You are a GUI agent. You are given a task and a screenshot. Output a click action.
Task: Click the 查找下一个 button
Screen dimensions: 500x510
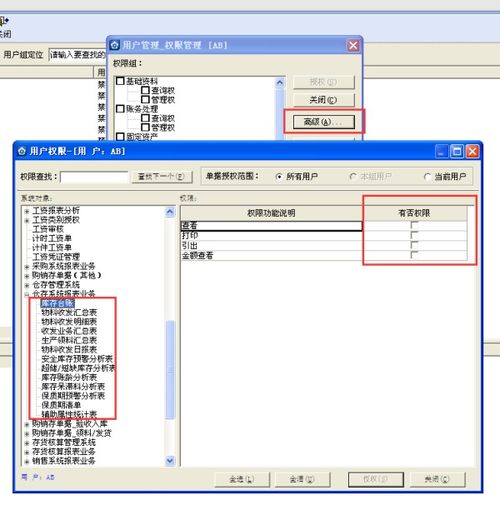pyautogui.click(x=162, y=176)
